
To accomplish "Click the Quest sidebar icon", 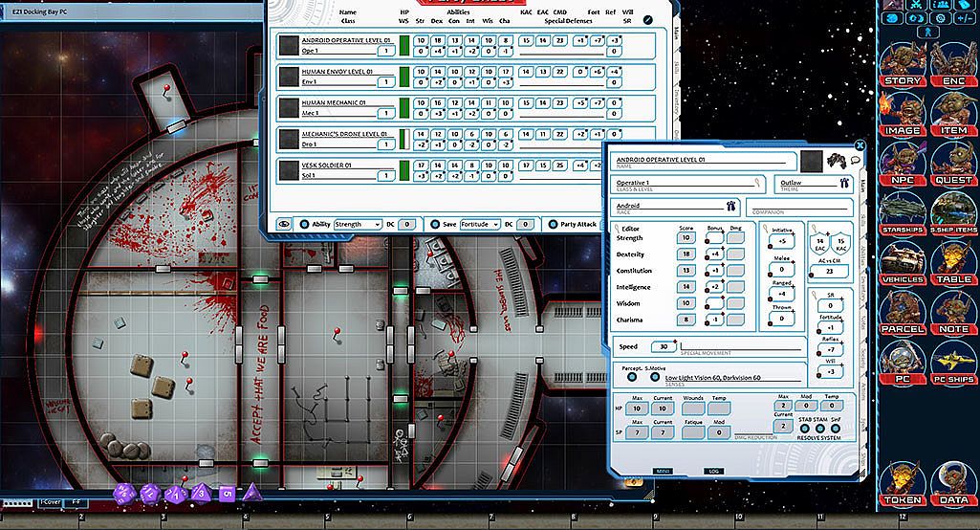I will tap(953, 164).
